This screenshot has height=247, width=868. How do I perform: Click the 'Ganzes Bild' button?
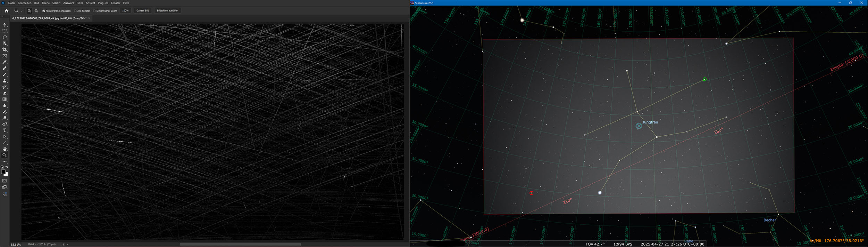pos(143,11)
